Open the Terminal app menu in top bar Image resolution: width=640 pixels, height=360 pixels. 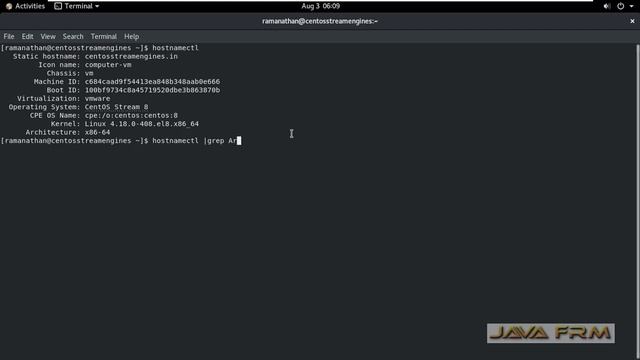[x=77, y=6]
